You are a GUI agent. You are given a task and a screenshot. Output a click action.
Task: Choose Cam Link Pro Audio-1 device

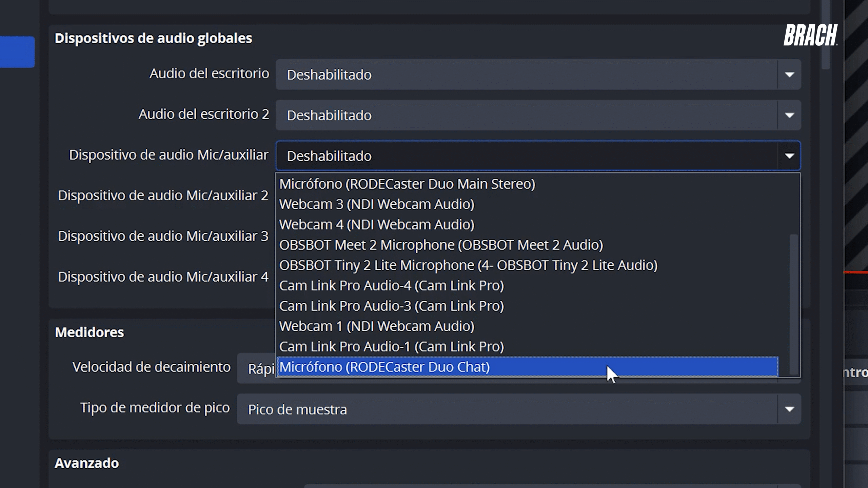click(x=391, y=347)
